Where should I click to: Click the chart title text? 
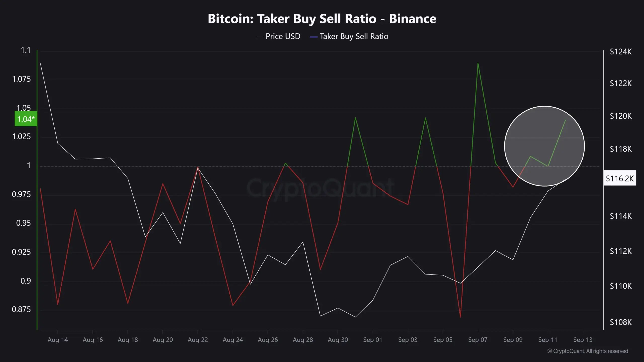click(322, 19)
